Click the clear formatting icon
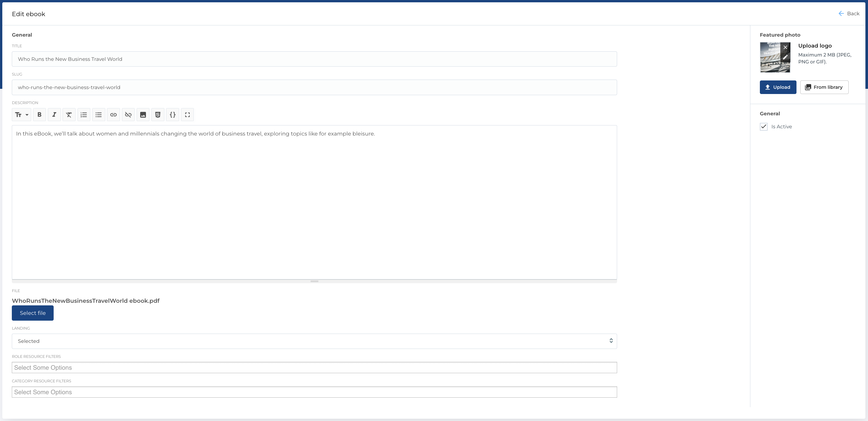 tap(69, 114)
